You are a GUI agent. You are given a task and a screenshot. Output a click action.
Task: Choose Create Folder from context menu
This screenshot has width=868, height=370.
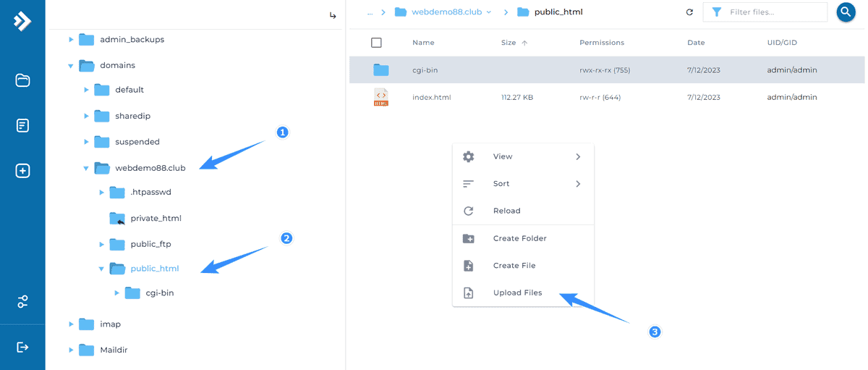[x=523, y=238]
